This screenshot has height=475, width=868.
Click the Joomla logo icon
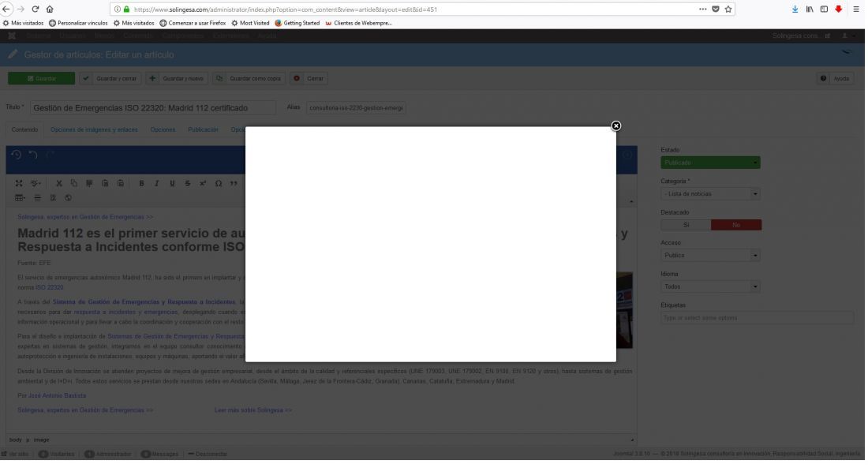point(12,36)
